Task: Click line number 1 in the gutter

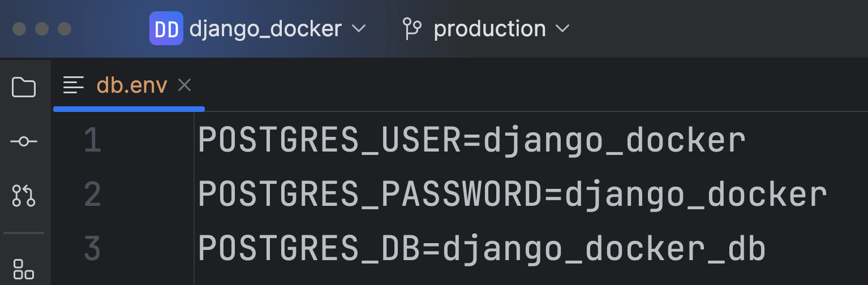Action: (92, 141)
